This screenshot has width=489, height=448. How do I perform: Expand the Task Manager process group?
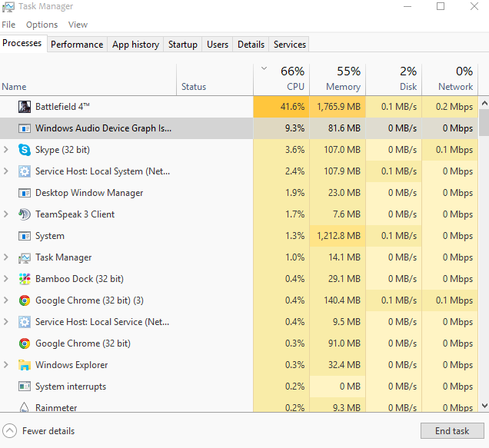click(x=5, y=257)
